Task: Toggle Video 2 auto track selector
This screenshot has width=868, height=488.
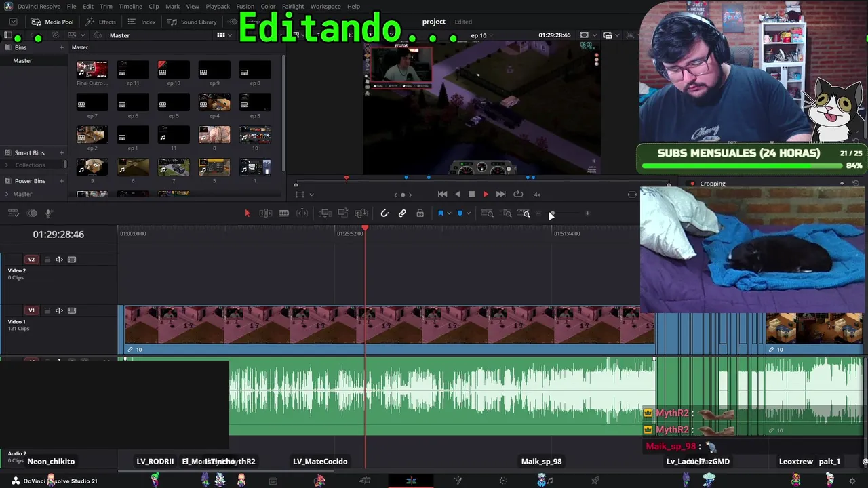Action: [x=59, y=260]
